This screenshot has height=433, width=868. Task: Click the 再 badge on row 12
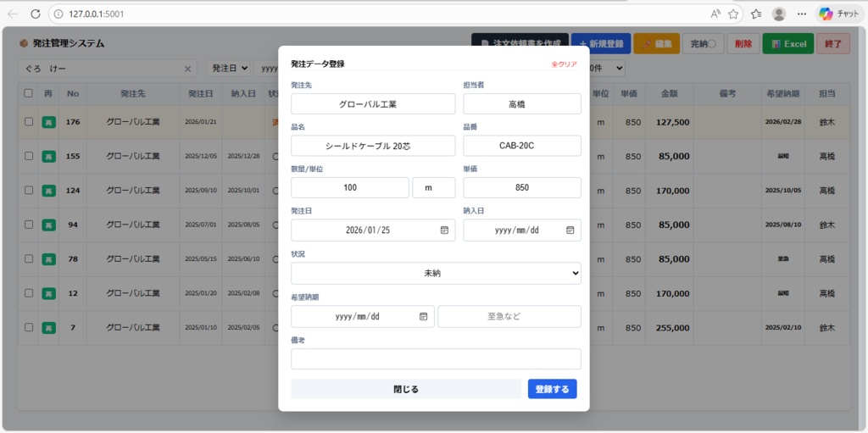point(48,293)
